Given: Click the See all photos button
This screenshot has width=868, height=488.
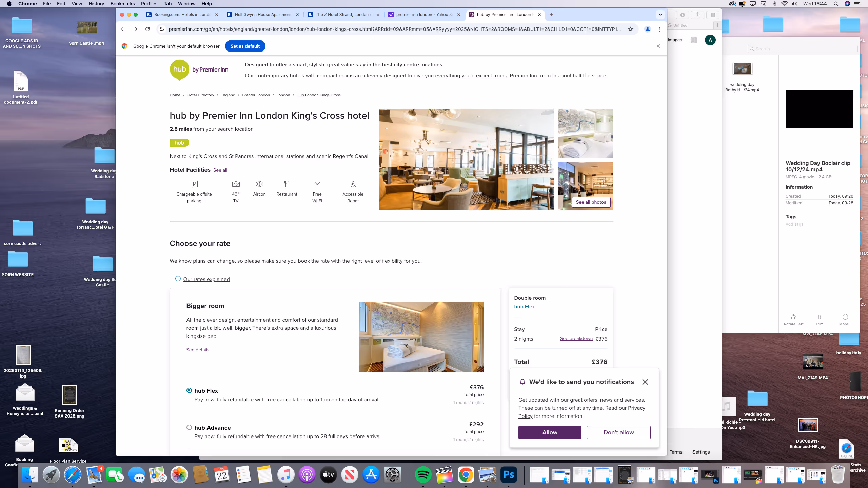Looking at the screenshot, I should [x=591, y=202].
